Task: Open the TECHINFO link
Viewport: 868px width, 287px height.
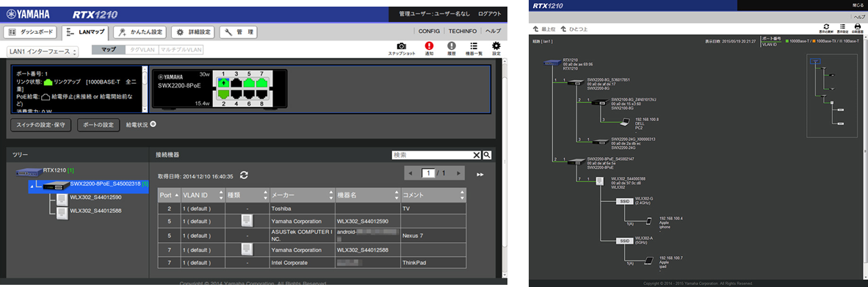Action: click(462, 32)
